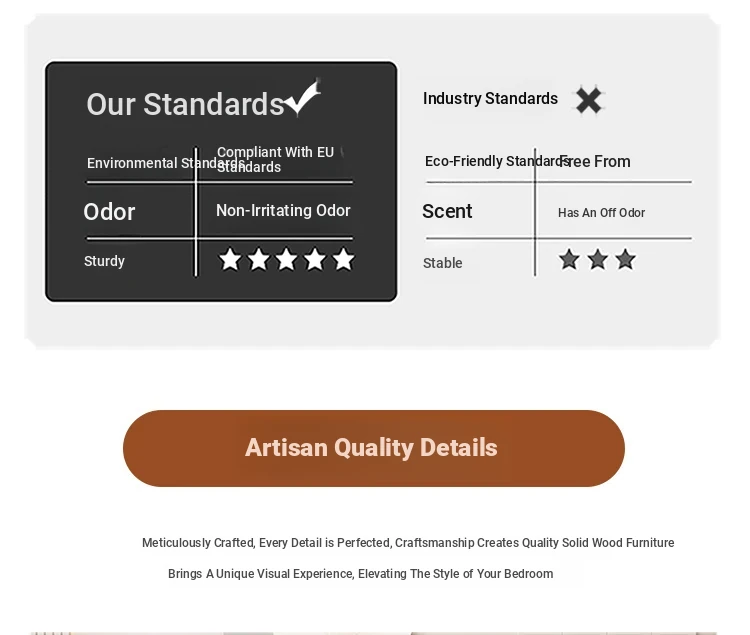Click the Free From text
750x635 pixels.
596,162
